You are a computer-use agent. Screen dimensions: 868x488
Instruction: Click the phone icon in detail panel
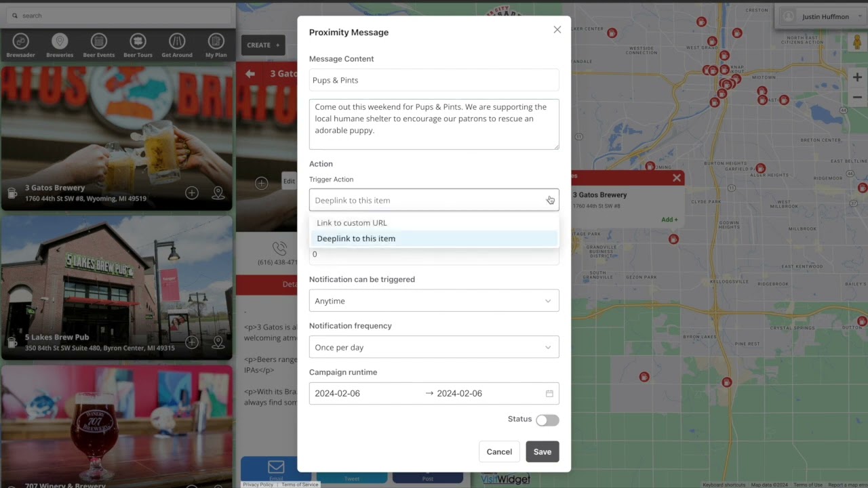point(279,249)
